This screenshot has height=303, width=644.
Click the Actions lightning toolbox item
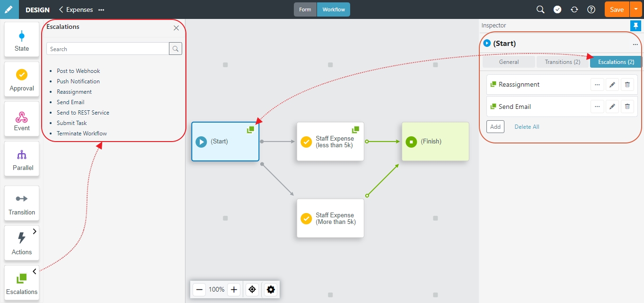22,243
